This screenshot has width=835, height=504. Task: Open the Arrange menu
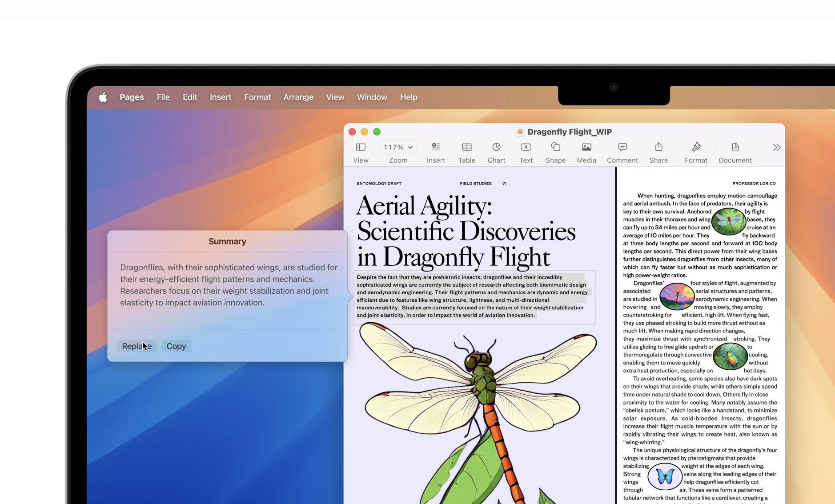298,97
